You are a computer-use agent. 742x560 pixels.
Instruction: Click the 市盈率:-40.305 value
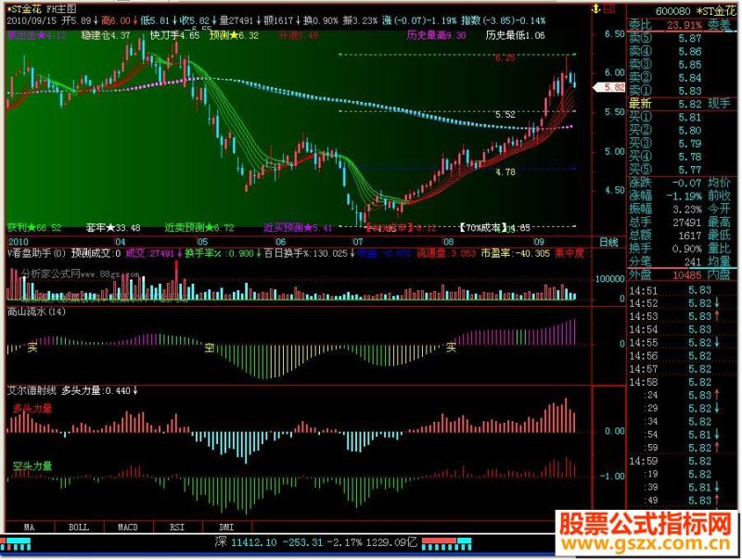pyautogui.click(x=516, y=254)
